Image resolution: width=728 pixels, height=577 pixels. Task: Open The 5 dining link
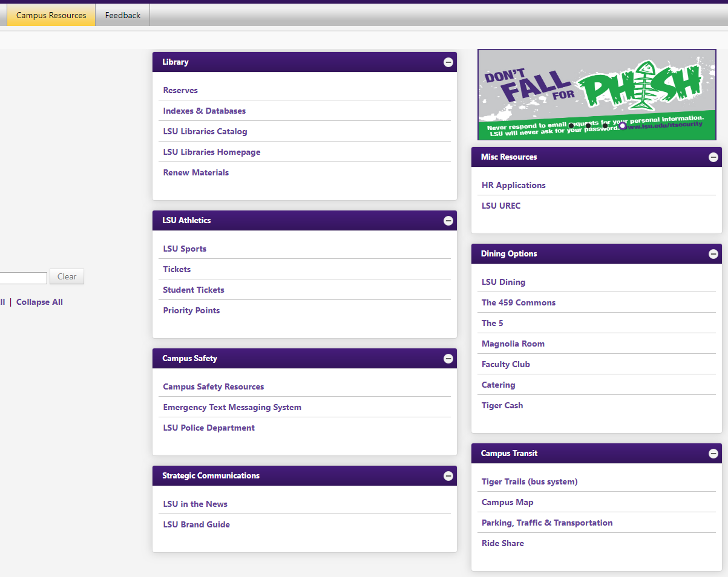(493, 323)
